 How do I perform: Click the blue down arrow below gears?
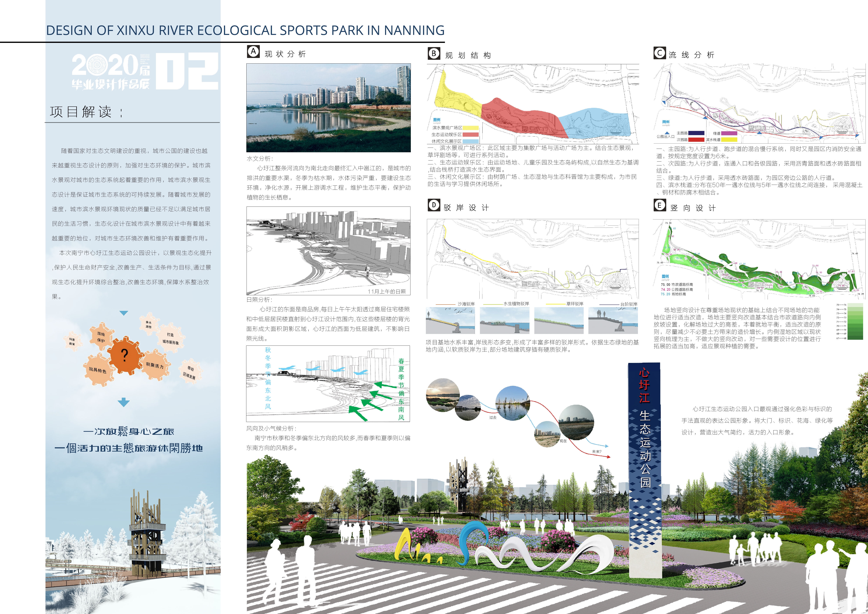point(124,402)
